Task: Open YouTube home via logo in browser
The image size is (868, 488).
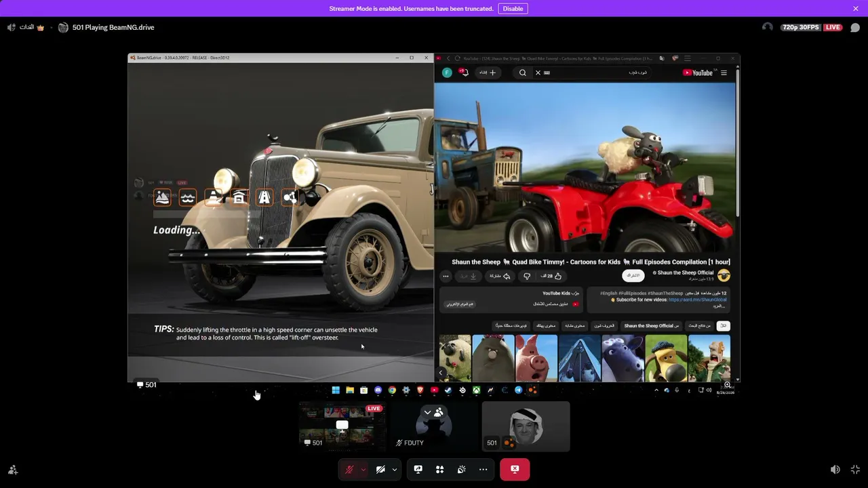Action: point(698,73)
